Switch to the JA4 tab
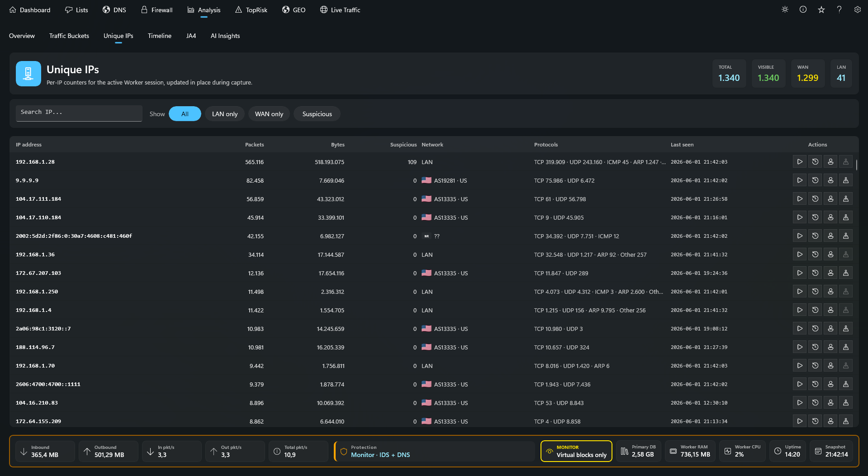 [x=191, y=36]
